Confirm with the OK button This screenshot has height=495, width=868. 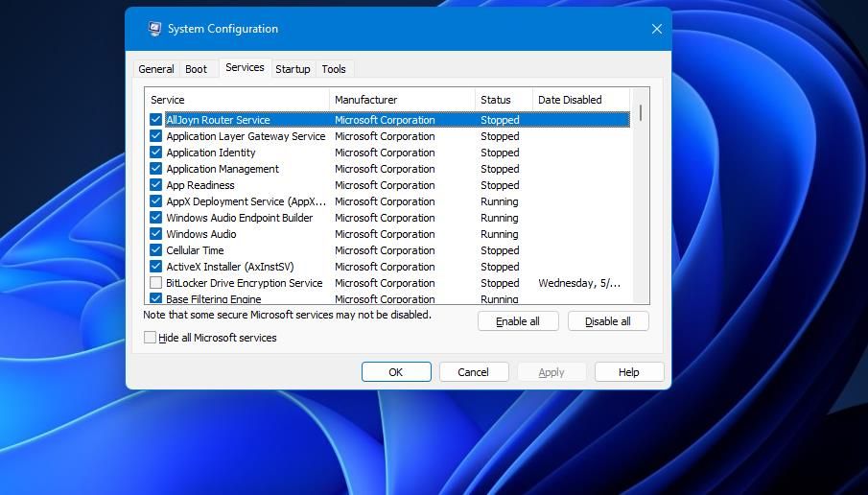(396, 372)
